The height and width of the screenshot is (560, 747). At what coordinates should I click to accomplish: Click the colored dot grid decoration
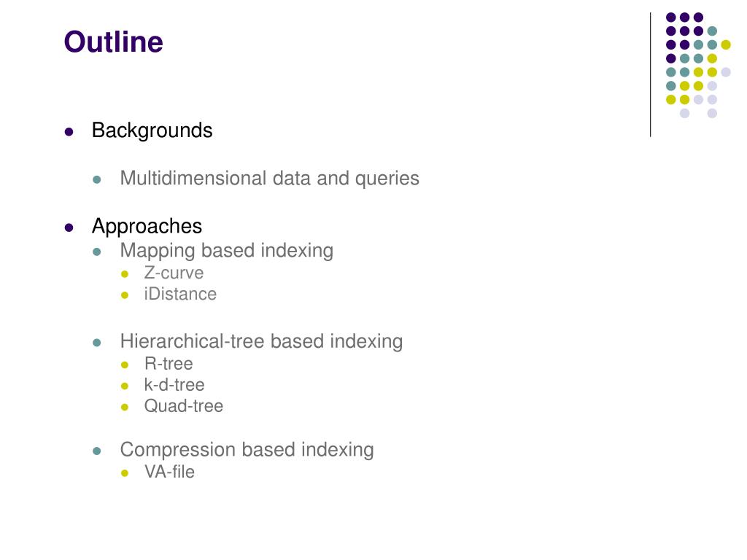click(698, 65)
